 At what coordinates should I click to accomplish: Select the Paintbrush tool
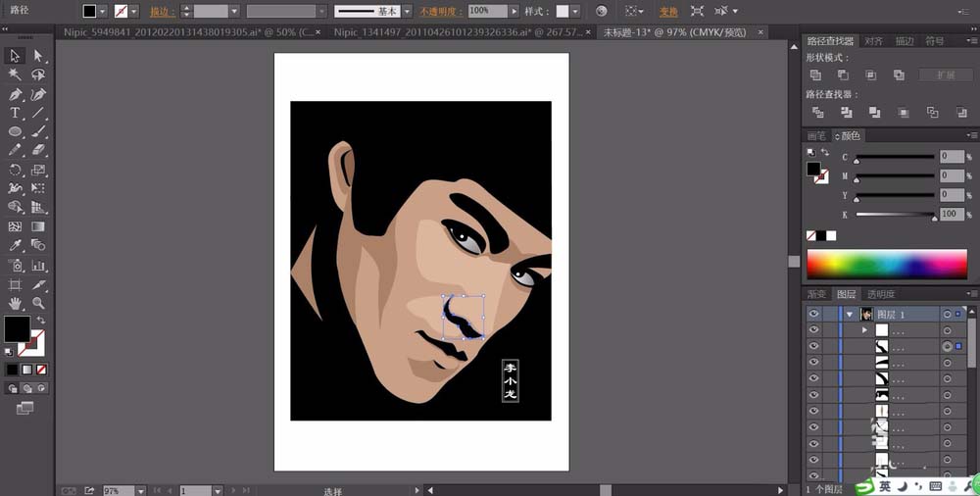[x=38, y=132]
